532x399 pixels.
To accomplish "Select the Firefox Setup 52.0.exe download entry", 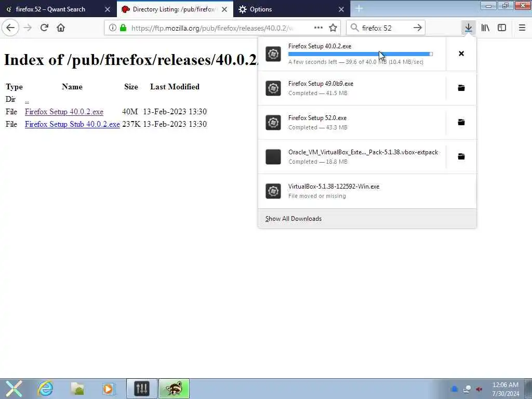I will click(352, 123).
